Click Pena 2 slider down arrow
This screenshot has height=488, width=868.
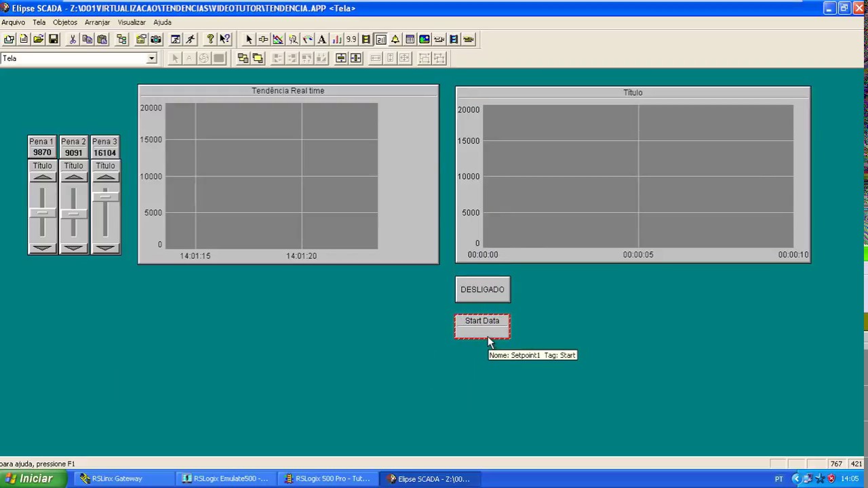74,248
